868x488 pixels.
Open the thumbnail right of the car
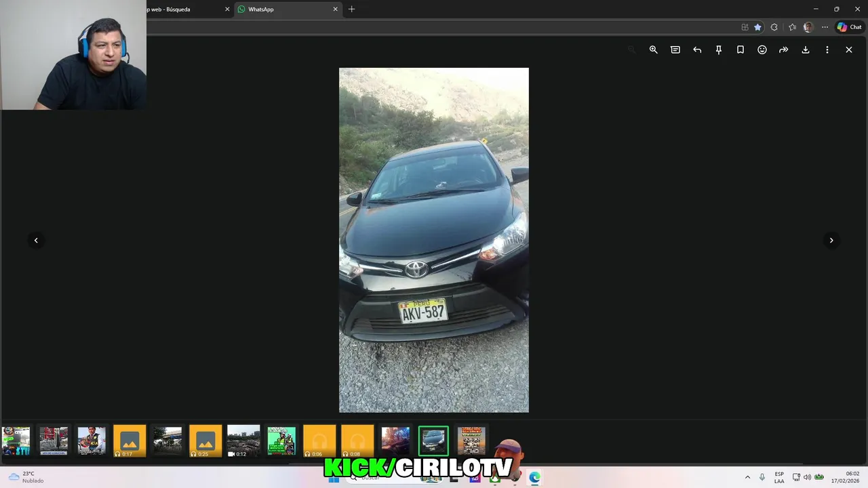471,441
